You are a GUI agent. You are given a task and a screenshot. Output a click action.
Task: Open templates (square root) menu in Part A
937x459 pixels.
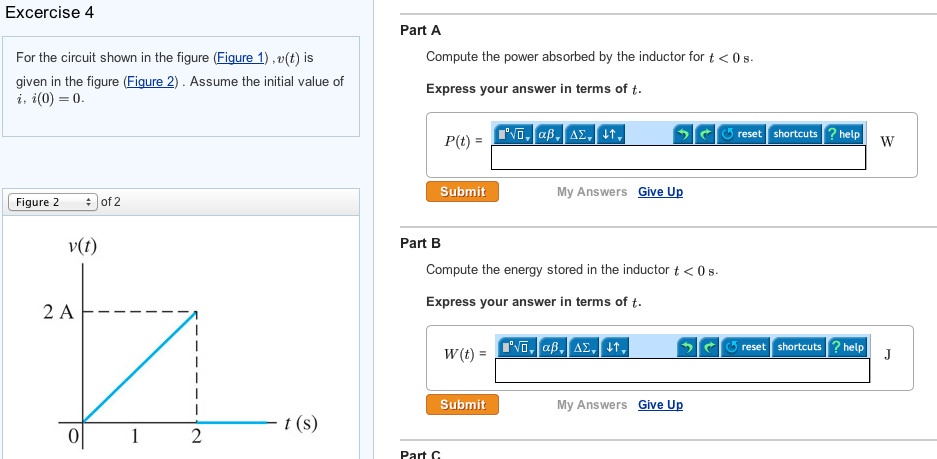click(514, 134)
